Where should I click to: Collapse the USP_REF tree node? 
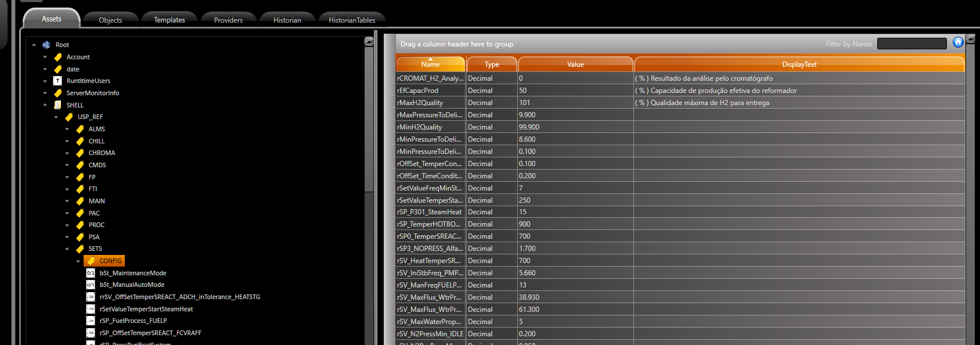point(56,117)
